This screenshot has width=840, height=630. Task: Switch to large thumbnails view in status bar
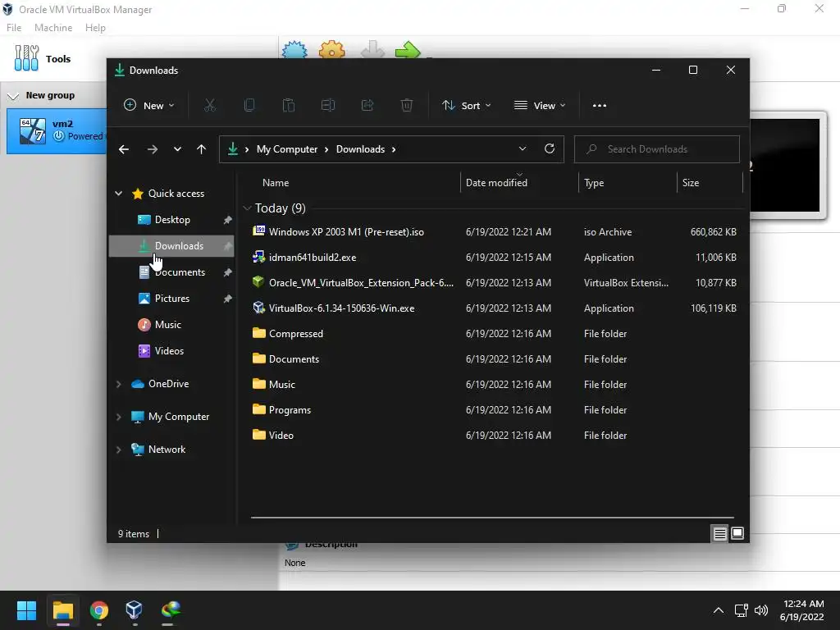[737, 533]
